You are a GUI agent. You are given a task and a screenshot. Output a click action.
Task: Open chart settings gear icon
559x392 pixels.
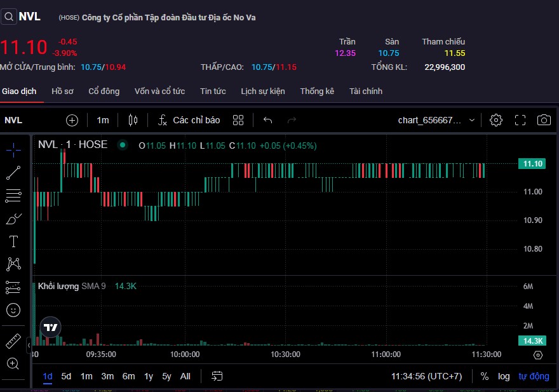[x=496, y=120]
